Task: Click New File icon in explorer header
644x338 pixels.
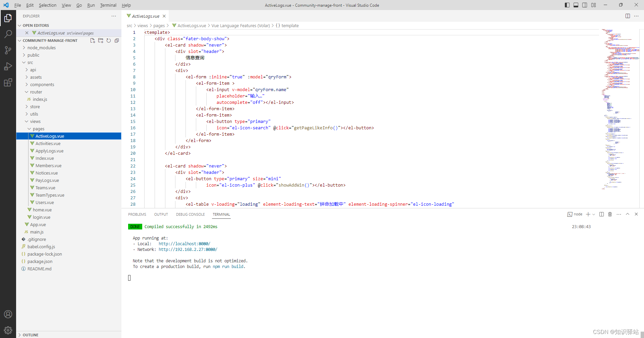Action: click(x=93, y=41)
